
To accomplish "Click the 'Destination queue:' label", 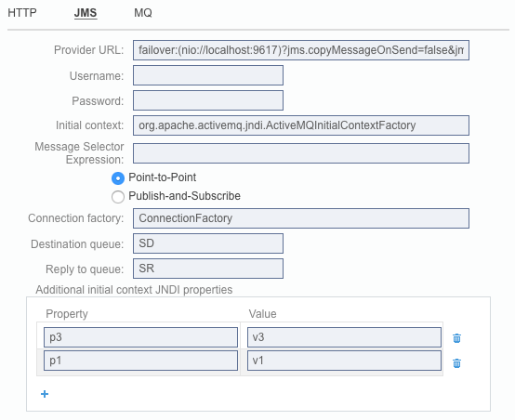I will (x=77, y=244).
